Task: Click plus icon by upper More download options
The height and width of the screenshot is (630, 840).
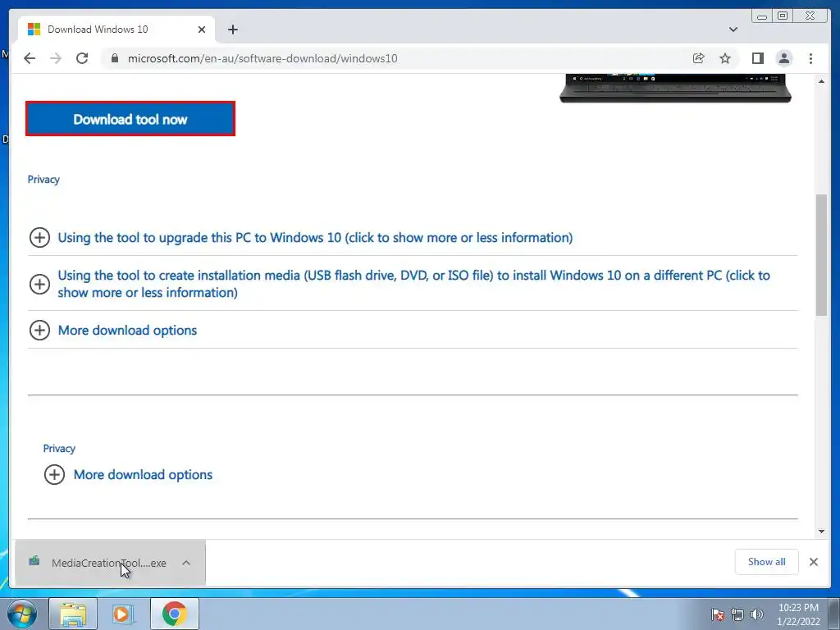Action: (x=39, y=330)
